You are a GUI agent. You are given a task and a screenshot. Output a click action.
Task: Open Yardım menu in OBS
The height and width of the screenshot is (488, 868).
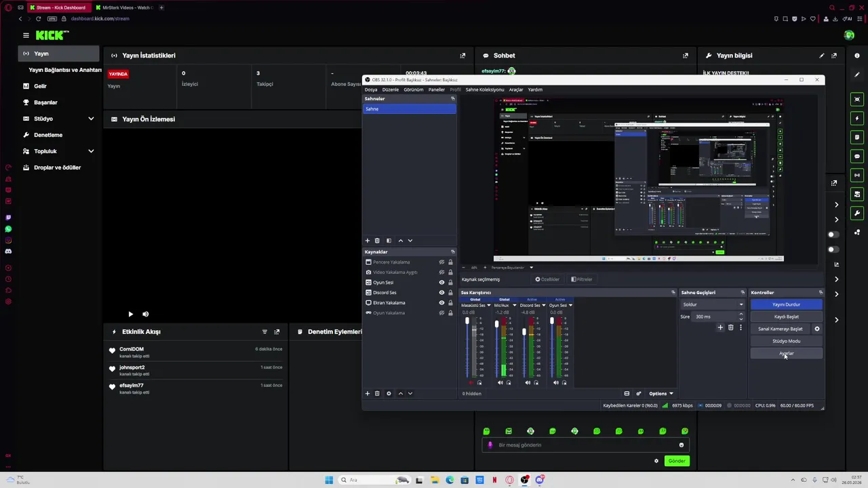(x=535, y=89)
